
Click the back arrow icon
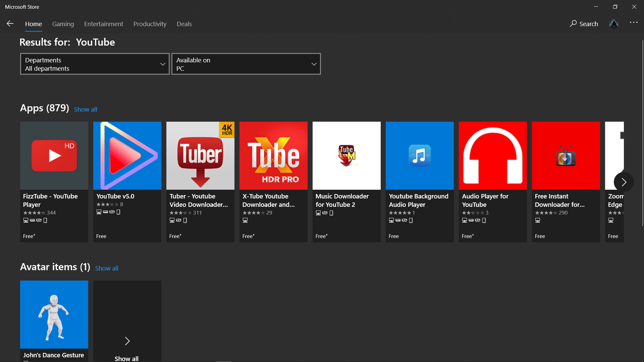click(10, 23)
